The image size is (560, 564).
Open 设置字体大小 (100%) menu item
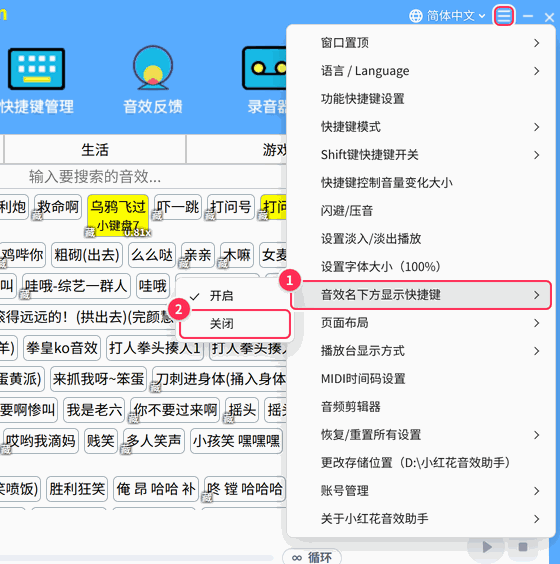coord(421,267)
